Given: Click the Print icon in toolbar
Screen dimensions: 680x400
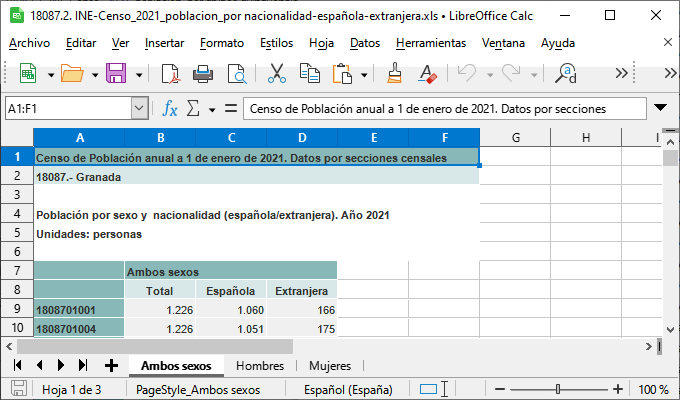Looking at the screenshot, I should point(204,73).
